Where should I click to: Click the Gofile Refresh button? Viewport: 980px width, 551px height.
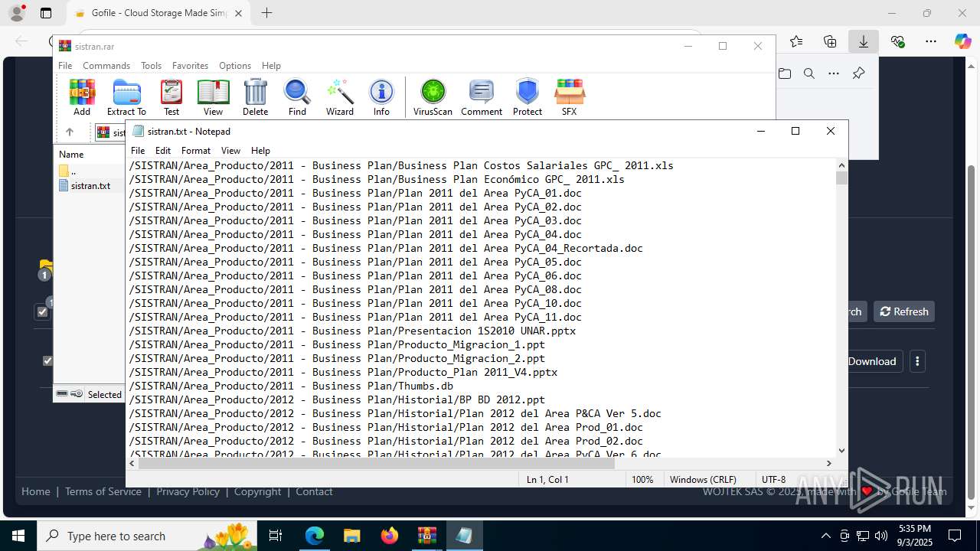coord(904,311)
